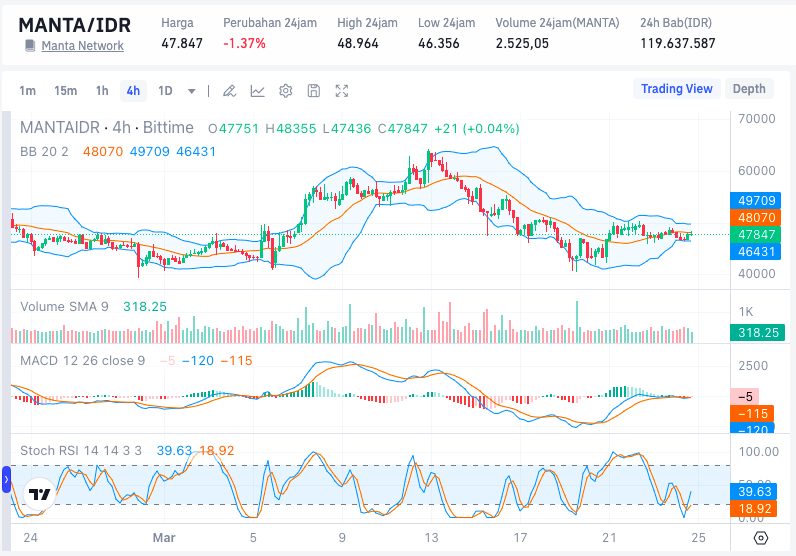
Task: Click the green 318.25 volume axis tag
Action: (x=757, y=333)
